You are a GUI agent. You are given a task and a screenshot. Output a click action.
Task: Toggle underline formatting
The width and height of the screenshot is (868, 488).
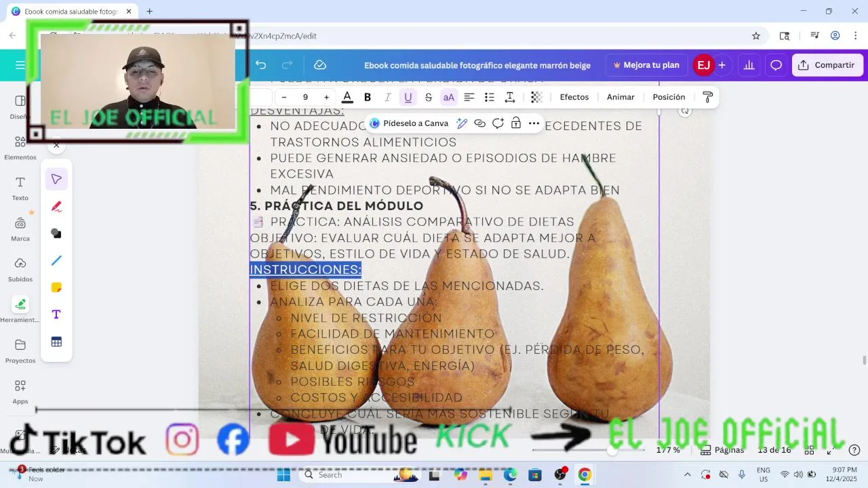click(408, 97)
